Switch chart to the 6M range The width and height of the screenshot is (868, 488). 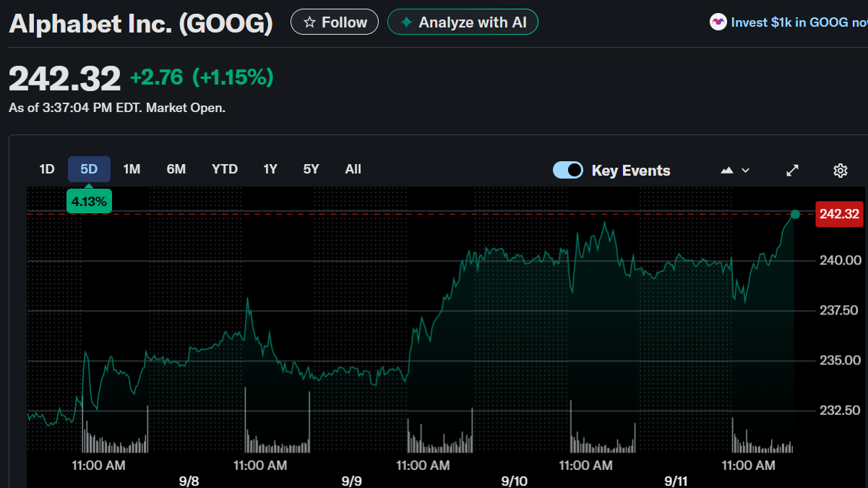(176, 169)
